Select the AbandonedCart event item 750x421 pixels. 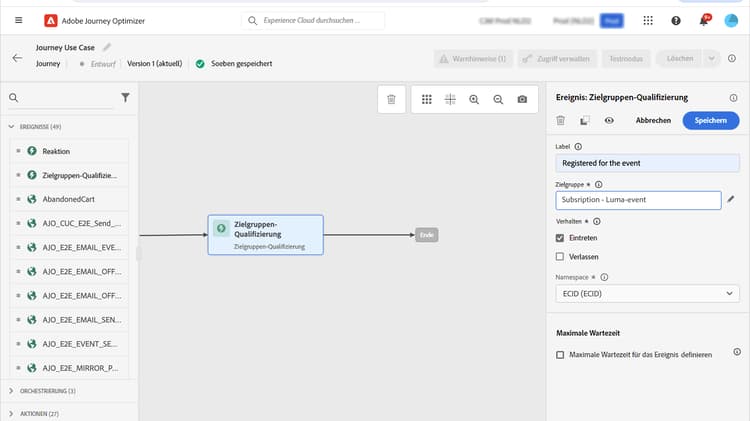click(x=70, y=199)
